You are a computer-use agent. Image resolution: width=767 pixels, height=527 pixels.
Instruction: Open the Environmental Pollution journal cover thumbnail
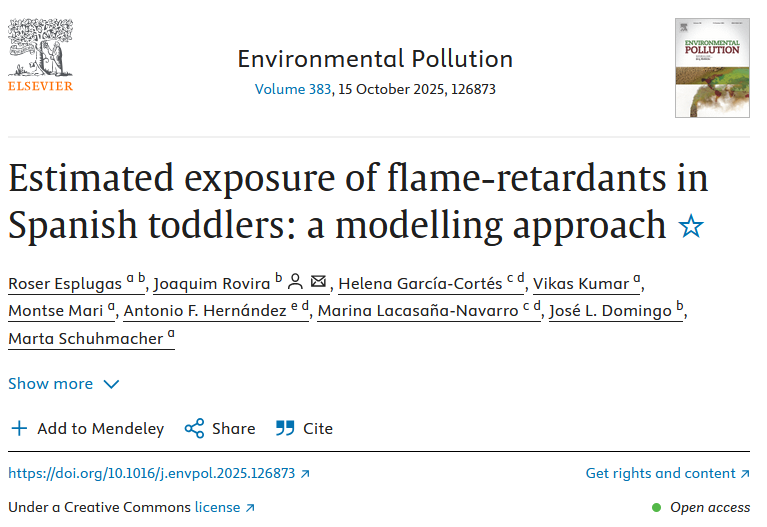click(x=712, y=68)
